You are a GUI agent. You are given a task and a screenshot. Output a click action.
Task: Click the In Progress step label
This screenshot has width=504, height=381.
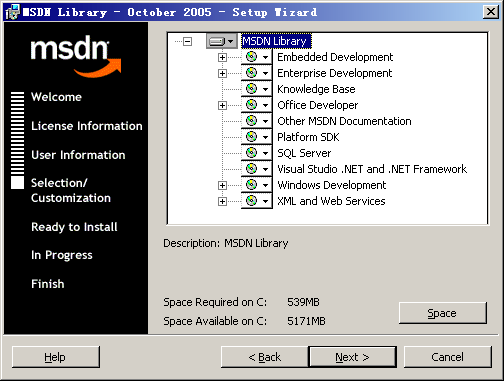point(62,255)
